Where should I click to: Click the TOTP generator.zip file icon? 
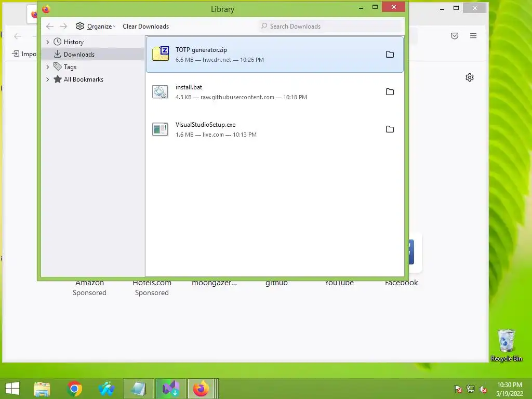[161, 54]
